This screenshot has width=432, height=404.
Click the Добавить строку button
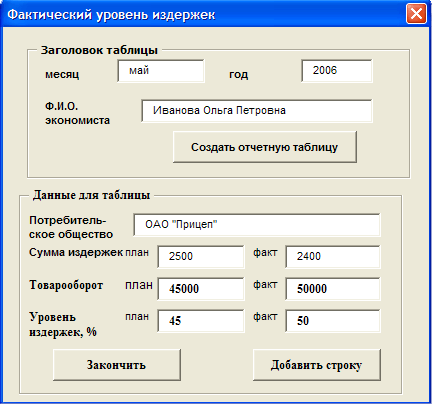click(317, 365)
